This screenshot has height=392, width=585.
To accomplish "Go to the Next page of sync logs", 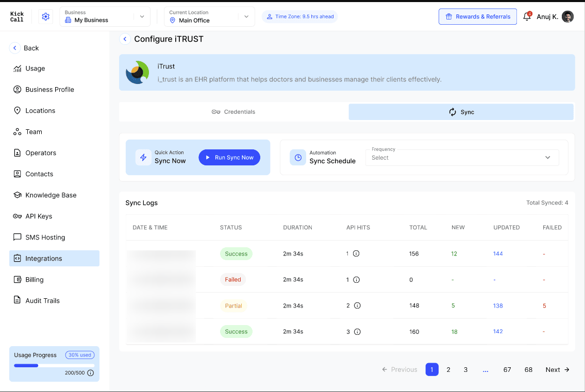I will (x=557, y=370).
